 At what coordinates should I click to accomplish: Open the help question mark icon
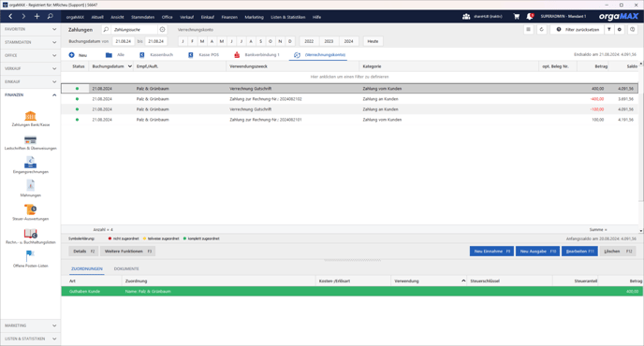pyautogui.click(x=633, y=30)
